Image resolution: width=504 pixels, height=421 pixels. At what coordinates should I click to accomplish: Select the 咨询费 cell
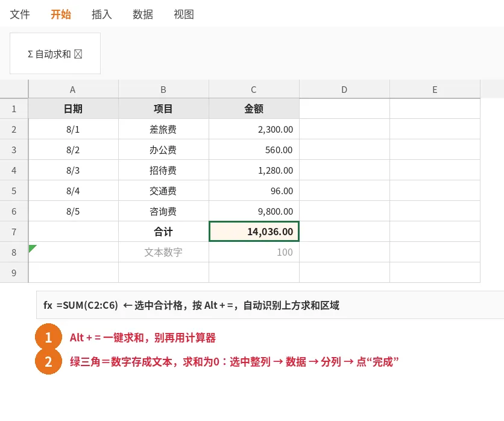point(163,211)
